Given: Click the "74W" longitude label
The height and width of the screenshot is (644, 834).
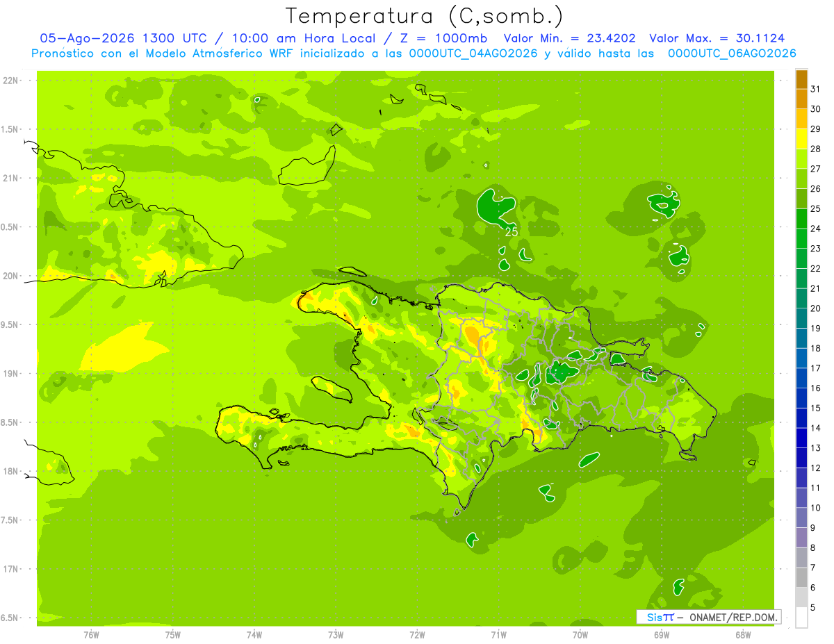Looking at the screenshot, I should pyautogui.click(x=254, y=635).
